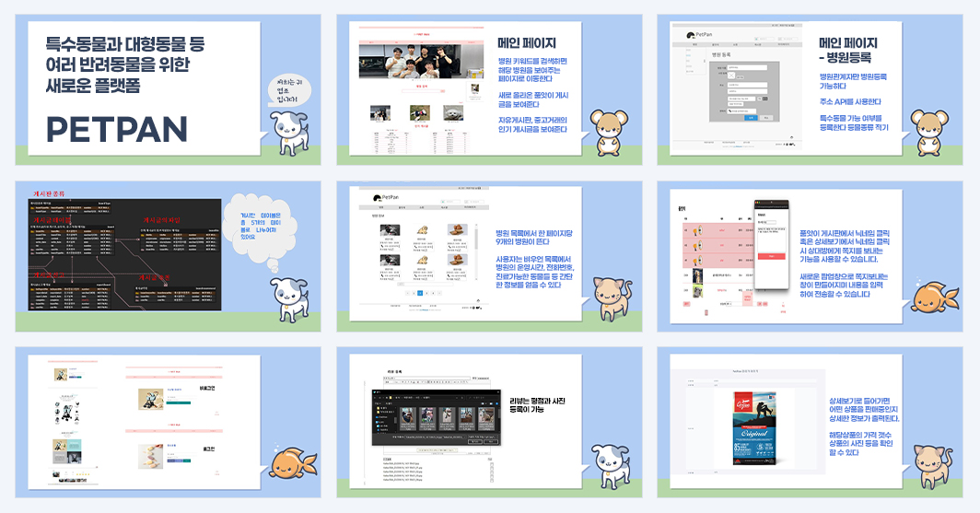This screenshot has width=980, height=513.
Task: Click the blue submit button in 병원 등록 form
Action: click(751, 118)
